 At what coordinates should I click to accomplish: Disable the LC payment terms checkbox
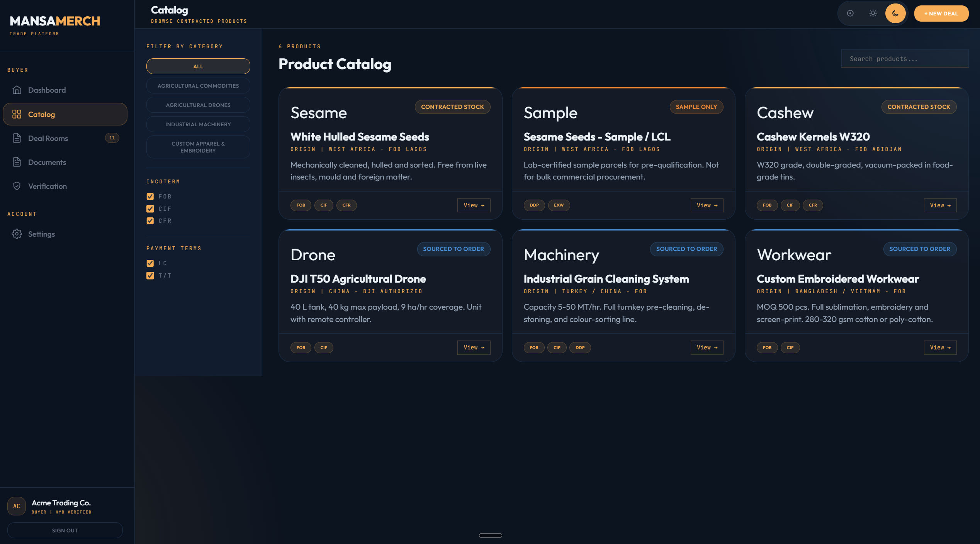point(150,263)
